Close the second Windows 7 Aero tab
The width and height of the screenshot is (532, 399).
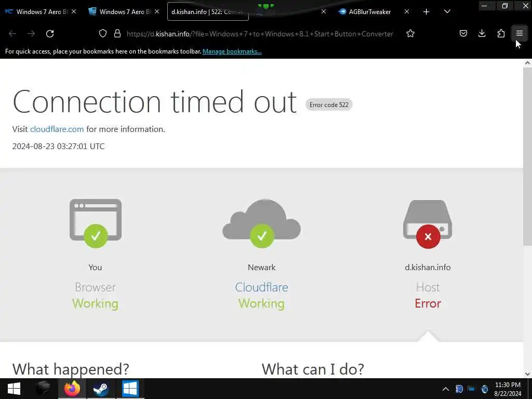(157, 11)
